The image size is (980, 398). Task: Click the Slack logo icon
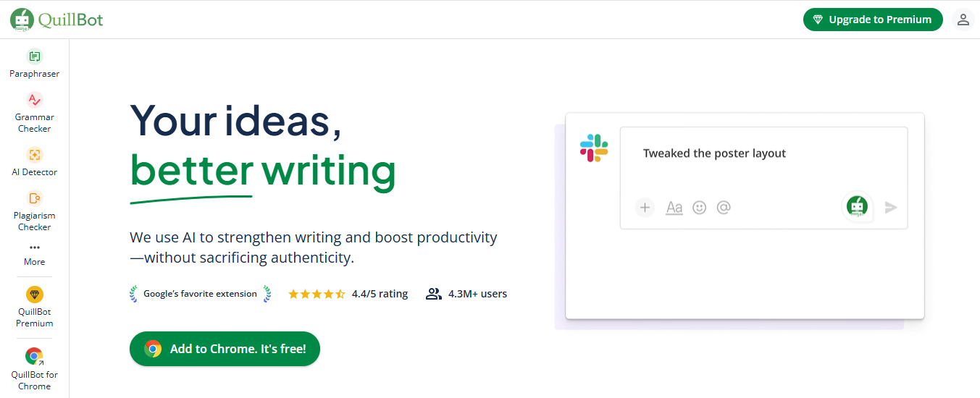(x=594, y=148)
